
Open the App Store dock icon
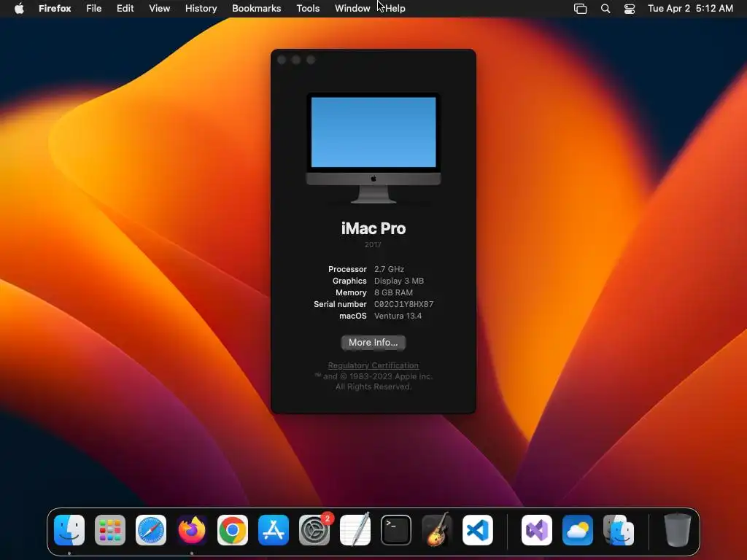(274, 530)
